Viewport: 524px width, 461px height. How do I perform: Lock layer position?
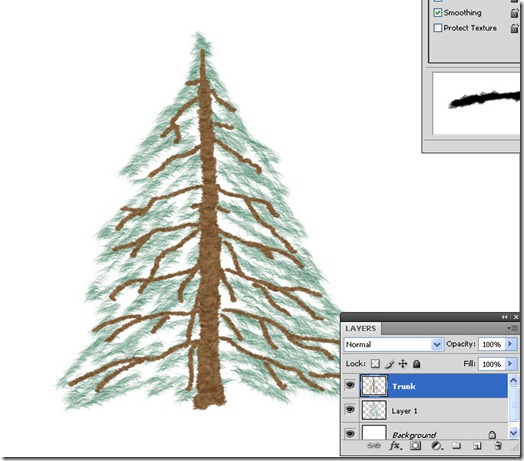(403, 363)
